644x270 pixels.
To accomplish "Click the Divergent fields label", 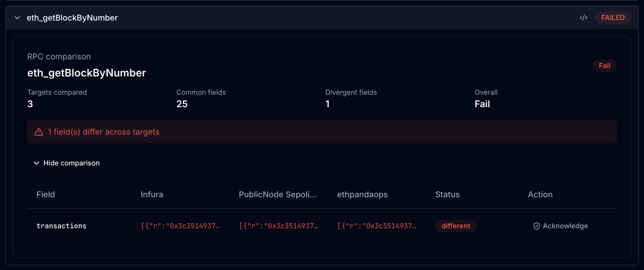I will 351,93.
